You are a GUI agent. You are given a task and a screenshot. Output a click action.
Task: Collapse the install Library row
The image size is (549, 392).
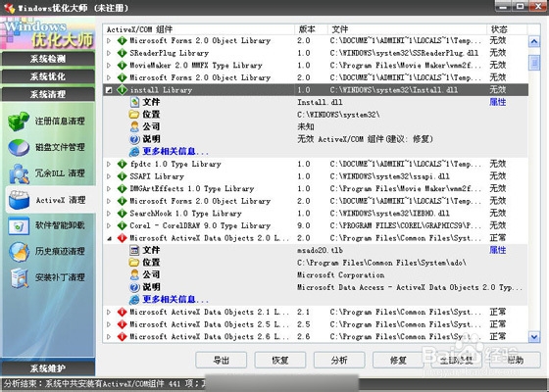[x=109, y=90]
